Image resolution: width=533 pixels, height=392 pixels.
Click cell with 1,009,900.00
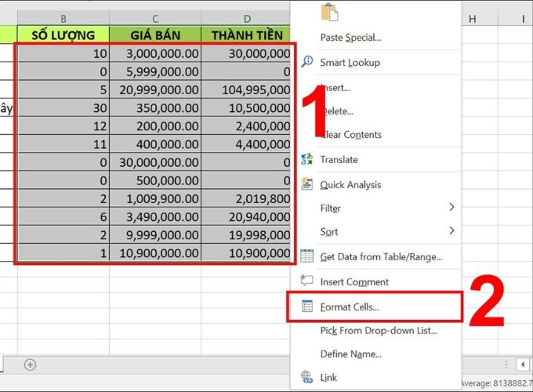click(x=155, y=198)
